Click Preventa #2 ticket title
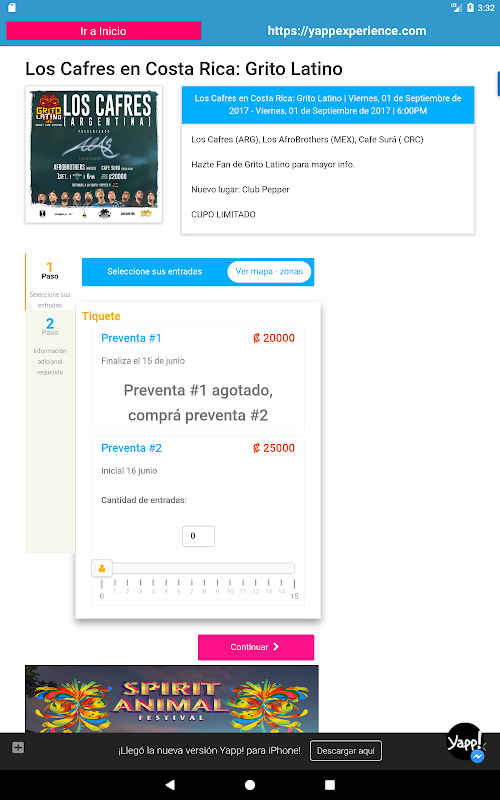Image resolution: width=500 pixels, height=800 pixels. (131, 448)
